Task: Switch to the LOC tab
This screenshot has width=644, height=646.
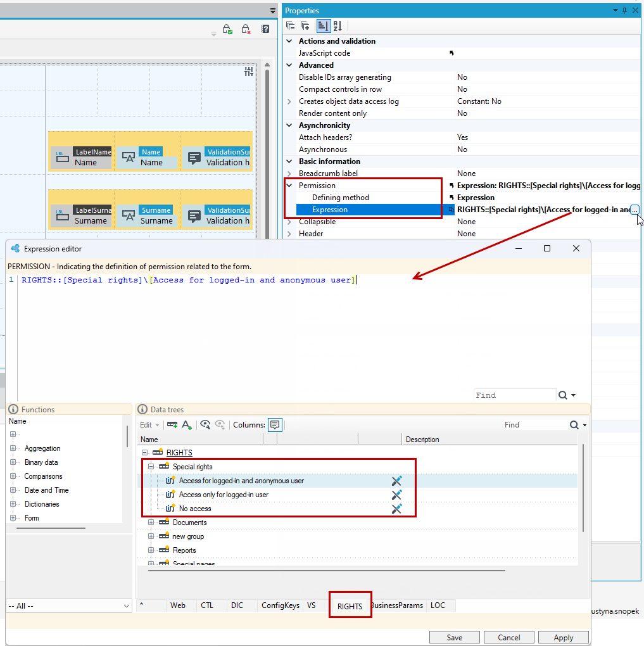Action: click(x=438, y=605)
